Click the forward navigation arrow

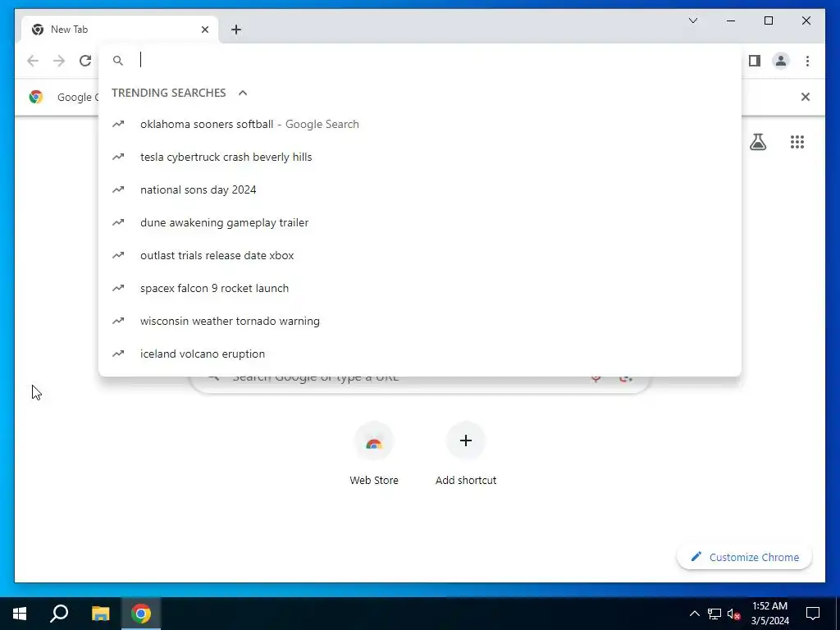(x=59, y=61)
